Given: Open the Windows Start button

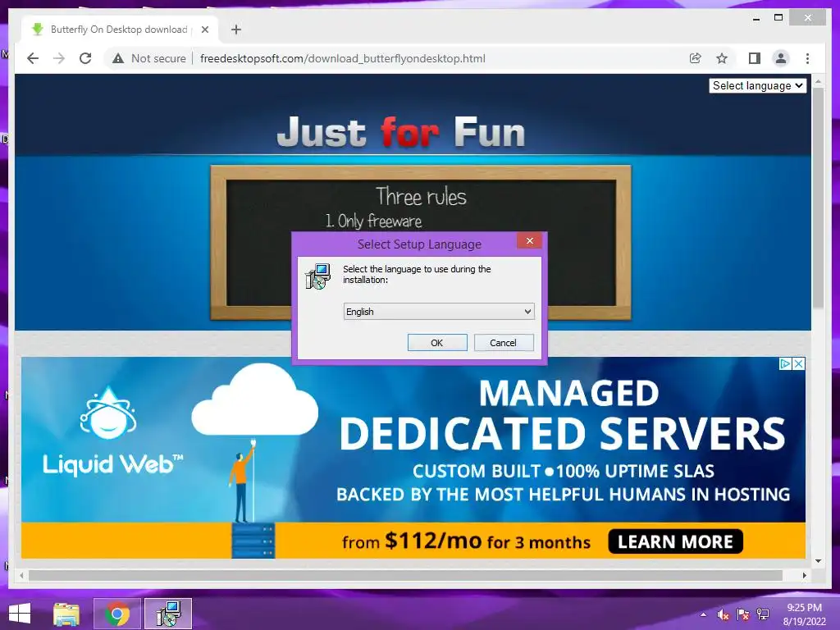Looking at the screenshot, I should point(20,614).
